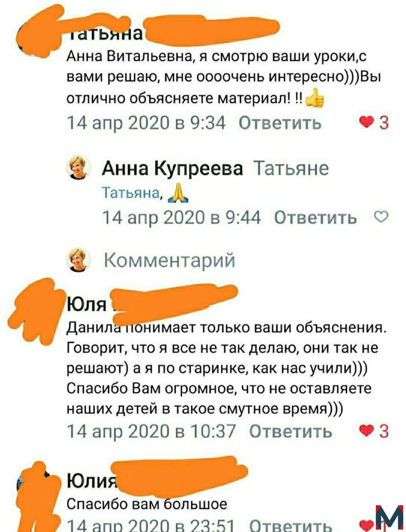This screenshot has width=406, height=532.
Task: Click the M logo watermark in the corner
Action: pos(389,518)
